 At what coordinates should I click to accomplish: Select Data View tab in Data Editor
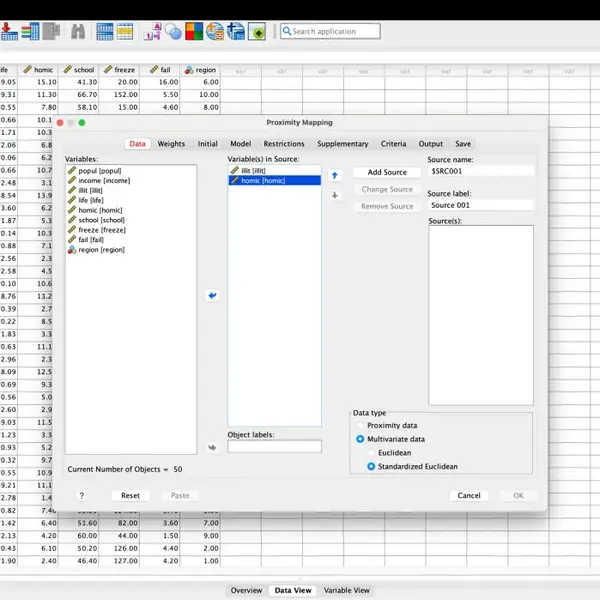(x=293, y=590)
